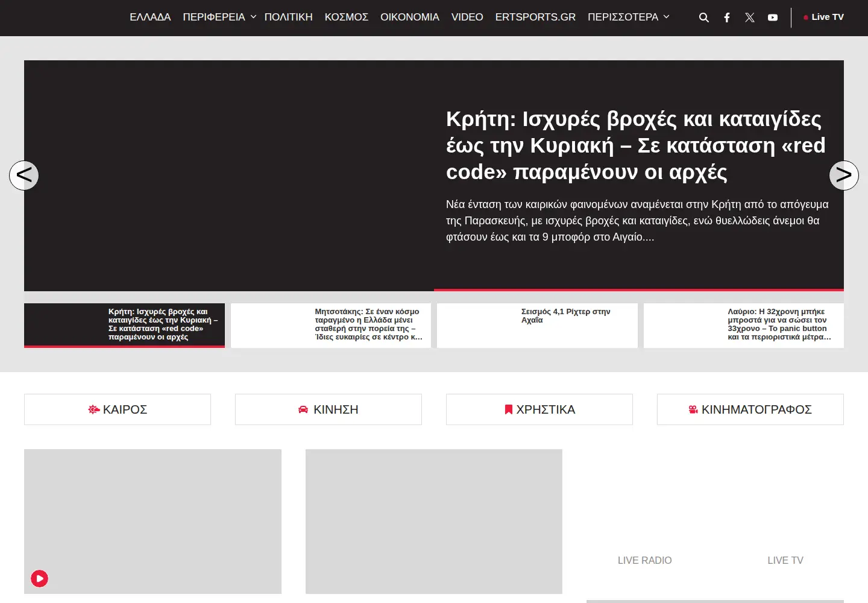868x603 pixels.
Task: Open the ΚΙΝΗΜΑΤΟΓΡΑΦΟΣ cinema button
Action: click(750, 409)
